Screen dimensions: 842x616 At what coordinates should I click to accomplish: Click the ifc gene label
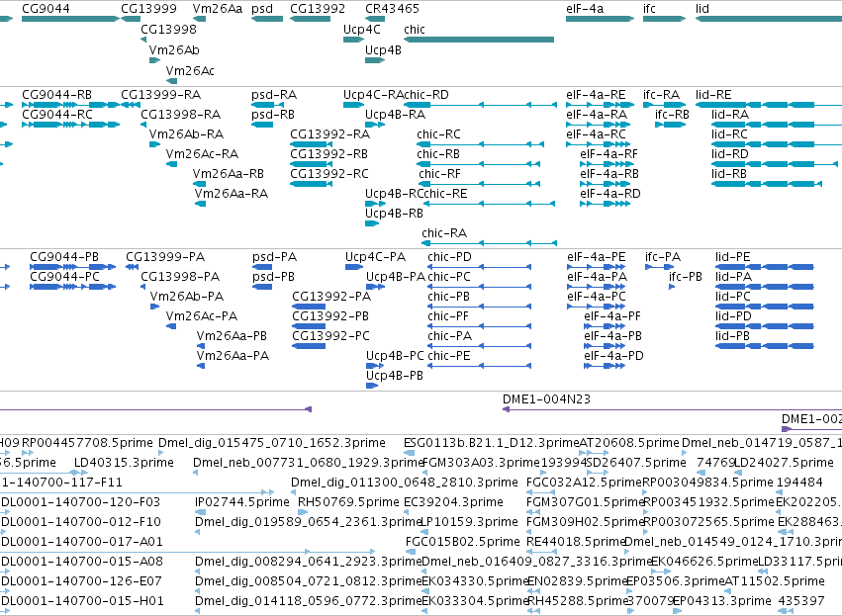[x=649, y=9]
